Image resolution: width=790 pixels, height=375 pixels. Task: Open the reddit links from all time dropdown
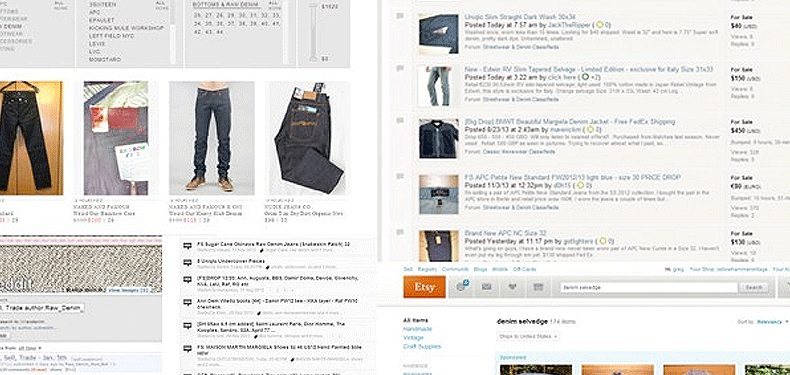point(29,348)
